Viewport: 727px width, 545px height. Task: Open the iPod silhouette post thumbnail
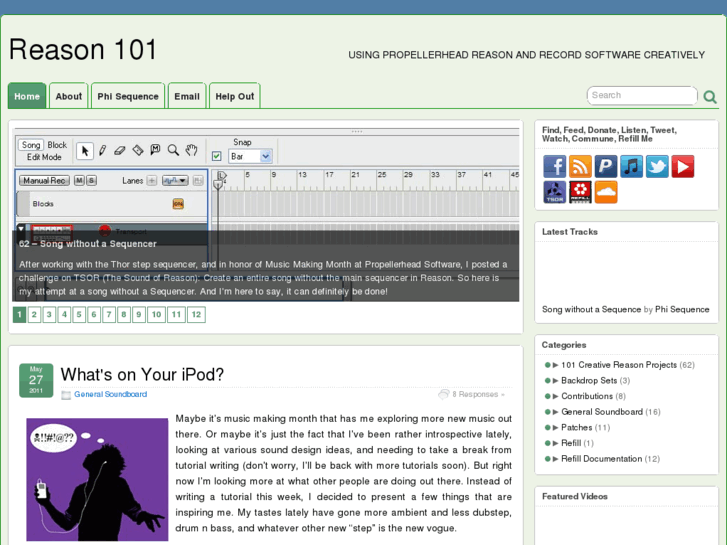click(97, 480)
